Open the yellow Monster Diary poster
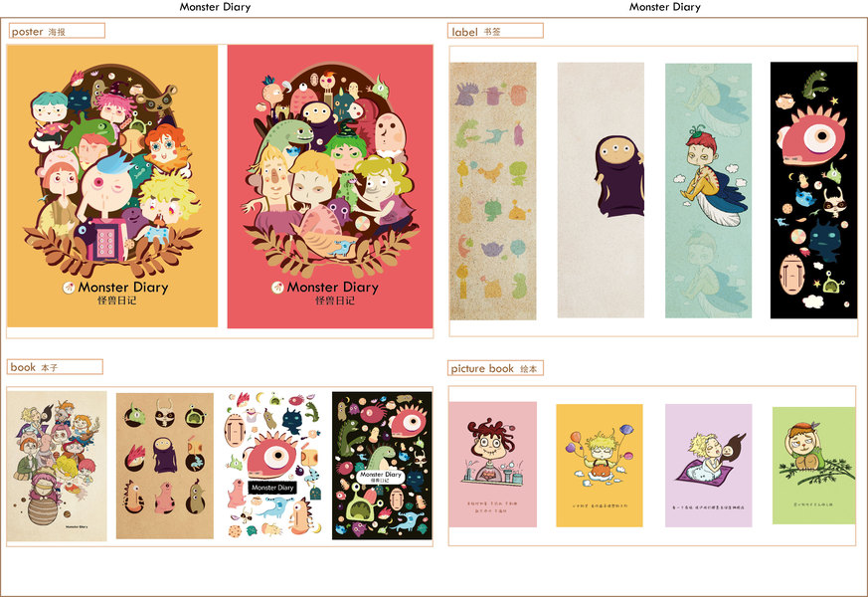The image size is (868, 597). click(112, 186)
